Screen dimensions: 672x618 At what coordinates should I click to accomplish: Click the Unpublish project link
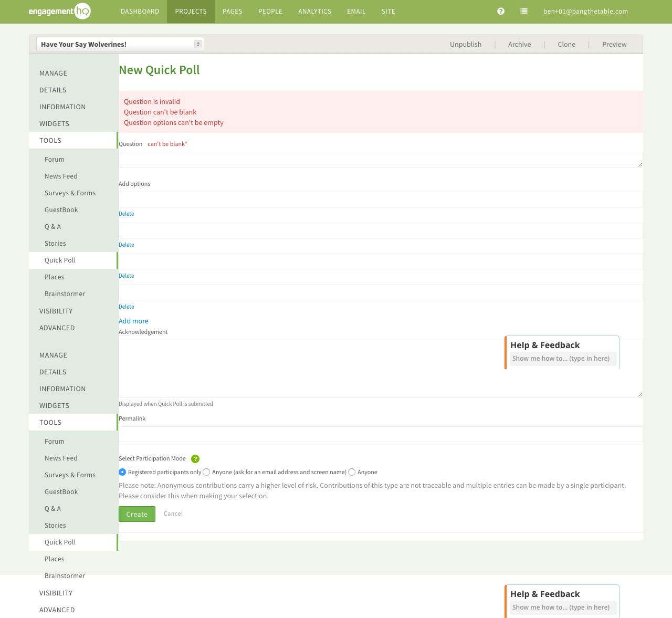coord(465,44)
